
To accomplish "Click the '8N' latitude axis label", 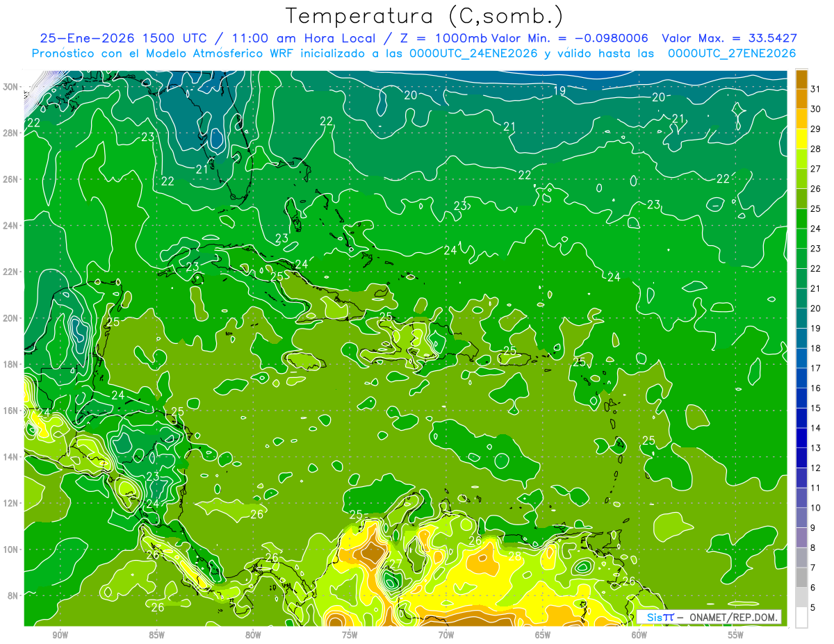I will pyautogui.click(x=14, y=595).
